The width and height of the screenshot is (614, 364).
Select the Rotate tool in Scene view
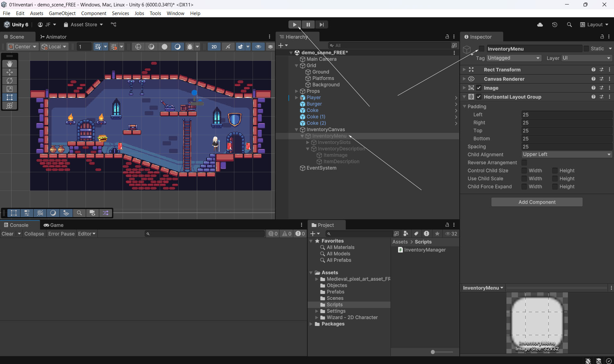tap(10, 81)
